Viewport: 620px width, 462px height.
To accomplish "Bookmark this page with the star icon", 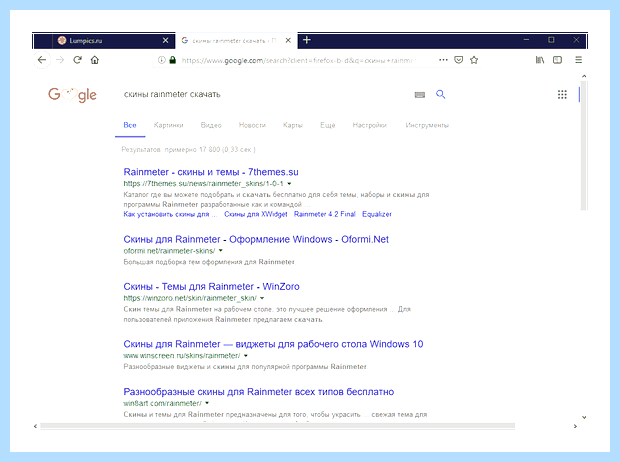I will [474, 60].
